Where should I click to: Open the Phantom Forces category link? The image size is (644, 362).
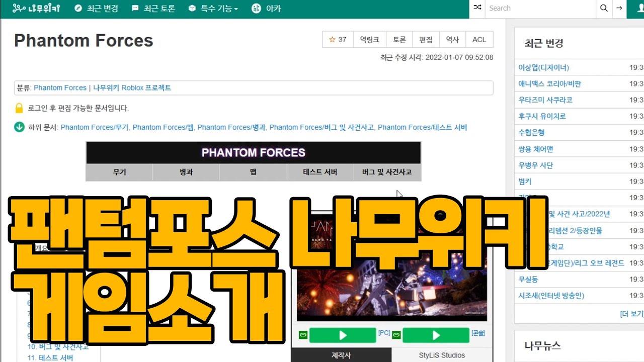tap(60, 88)
